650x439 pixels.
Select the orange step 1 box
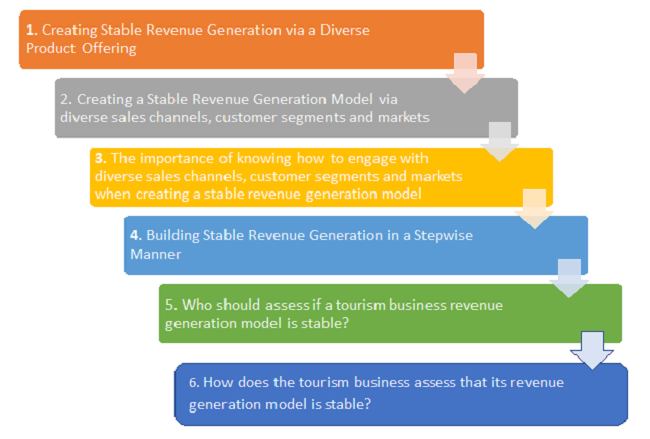[x=250, y=40]
